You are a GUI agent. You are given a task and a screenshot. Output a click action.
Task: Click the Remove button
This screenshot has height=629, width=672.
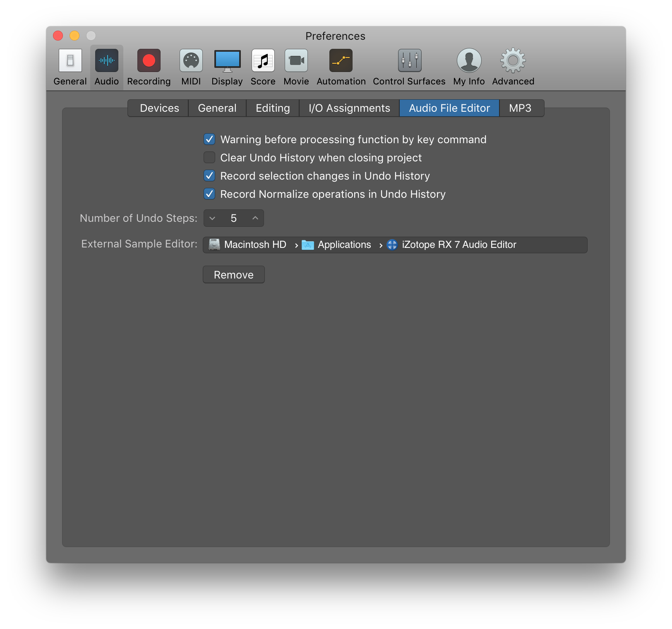point(234,275)
